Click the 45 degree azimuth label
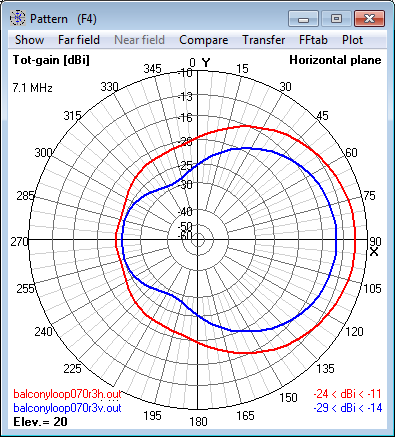 coord(322,116)
